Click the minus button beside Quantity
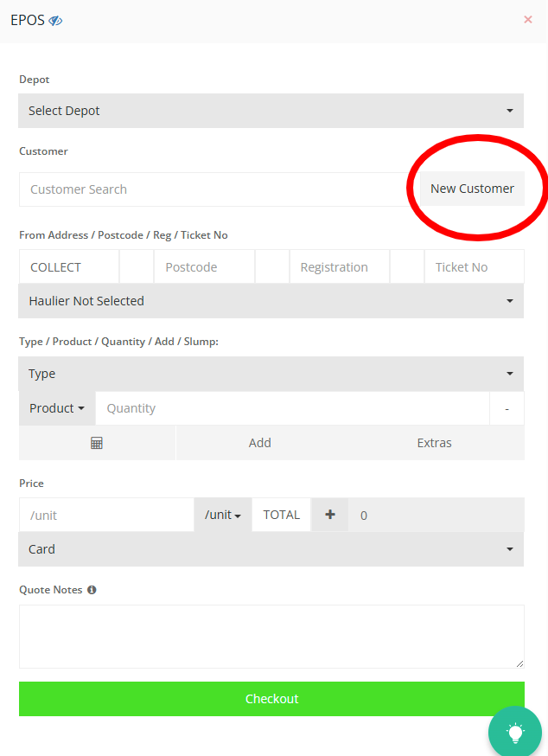Screen dimensions: 548x756 tap(507, 408)
